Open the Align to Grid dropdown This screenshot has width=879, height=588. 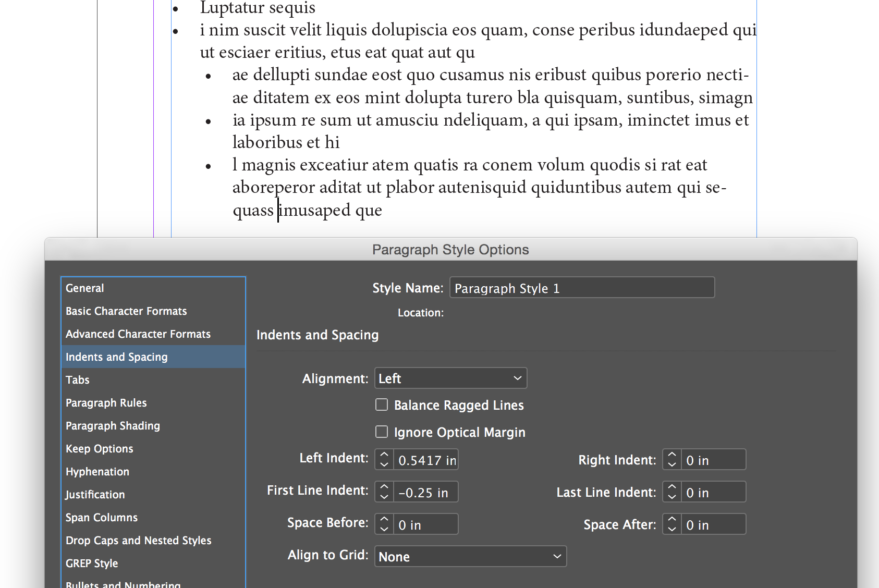tap(470, 556)
